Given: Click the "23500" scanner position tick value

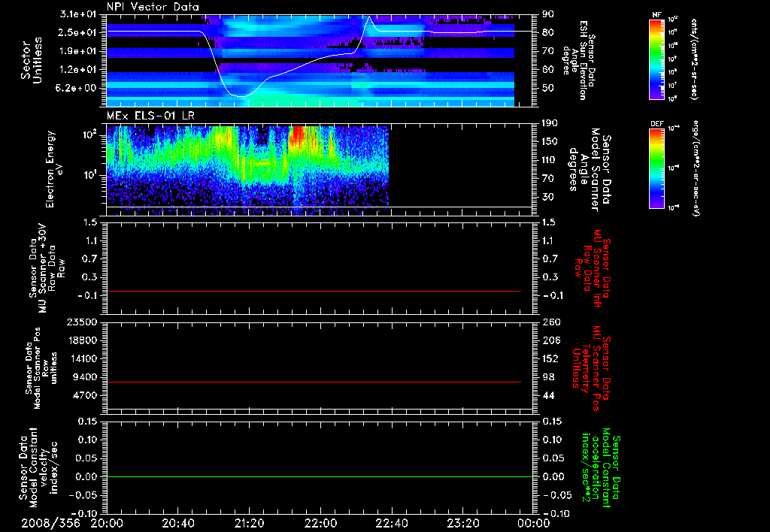Looking at the screenshot, I should [82, 322].
